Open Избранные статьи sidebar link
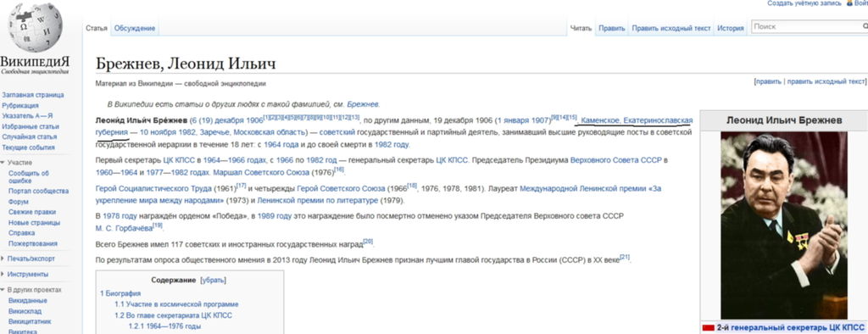 (31, 127)
